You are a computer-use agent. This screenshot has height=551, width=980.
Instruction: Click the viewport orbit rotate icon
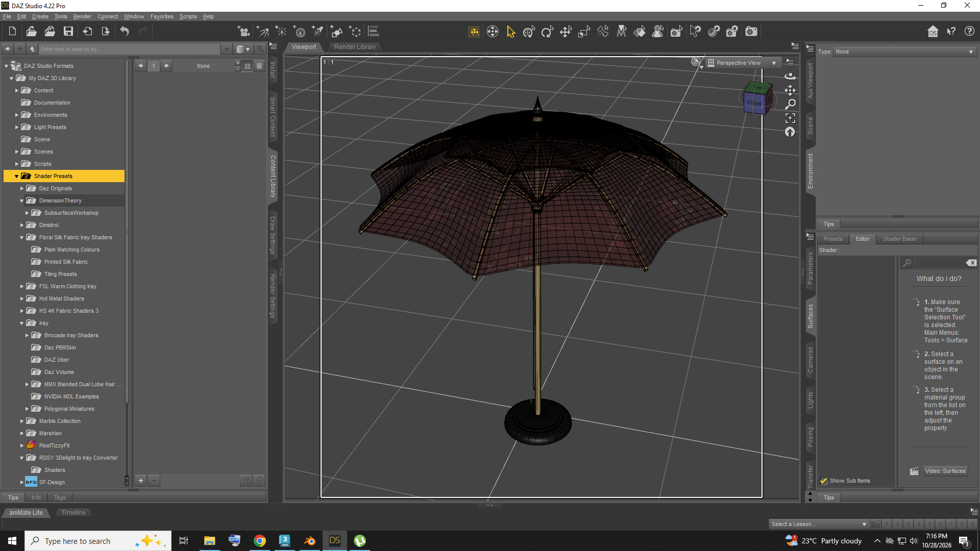[790, 76]
